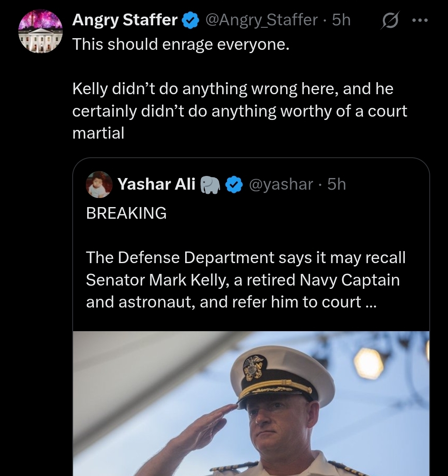Click the "This should enrage everyone." line

click(181, 44)
